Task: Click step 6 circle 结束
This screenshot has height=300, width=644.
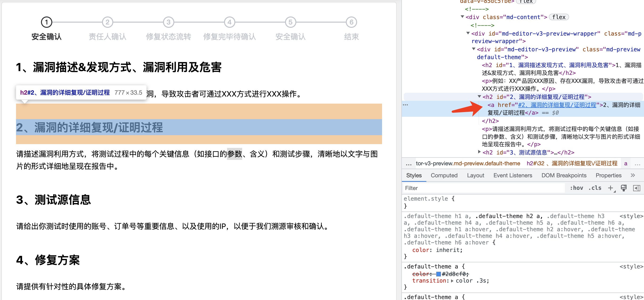Action: tap(351, 22)
